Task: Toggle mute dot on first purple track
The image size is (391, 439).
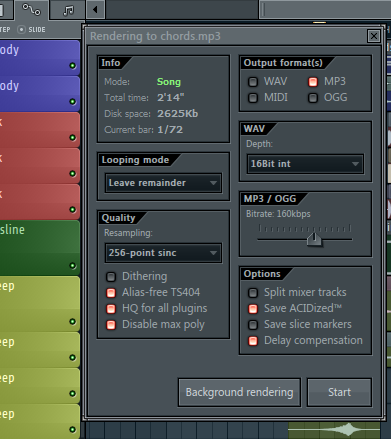Action: tap(72, 66)
